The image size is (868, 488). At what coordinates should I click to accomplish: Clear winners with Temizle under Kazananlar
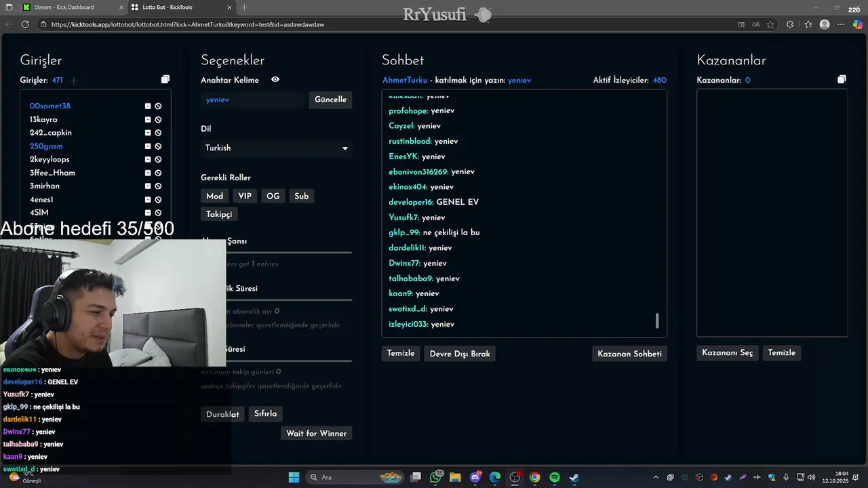click(781, 352)
